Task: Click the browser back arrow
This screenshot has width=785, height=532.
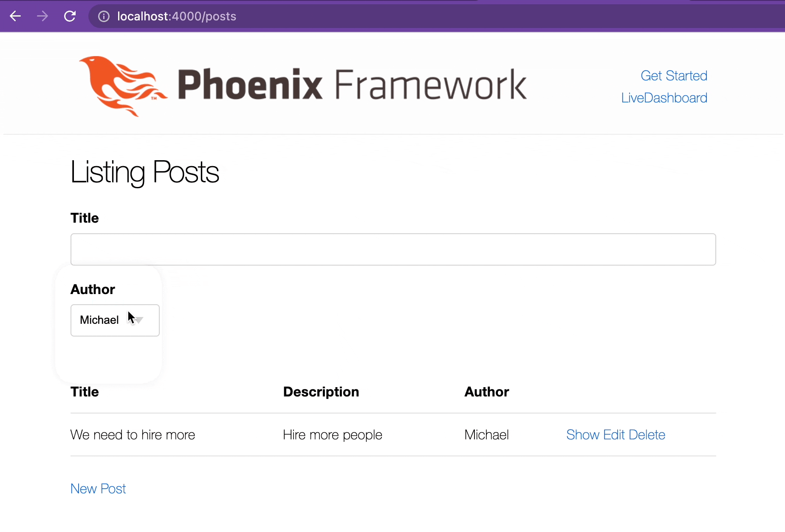Action: coord(15,16)
